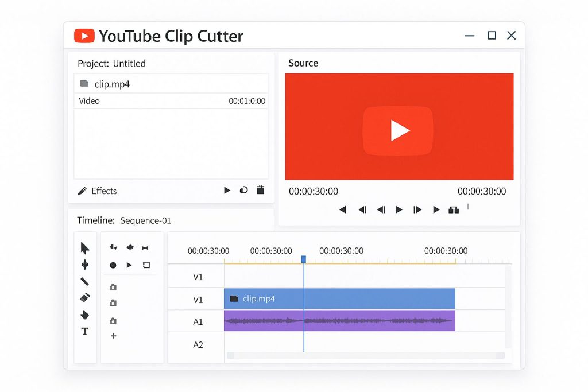The height and width of the screenshot is (392, 588).
Task: Click the small vertical marker beside camera icon
Action: coord(468,207)
